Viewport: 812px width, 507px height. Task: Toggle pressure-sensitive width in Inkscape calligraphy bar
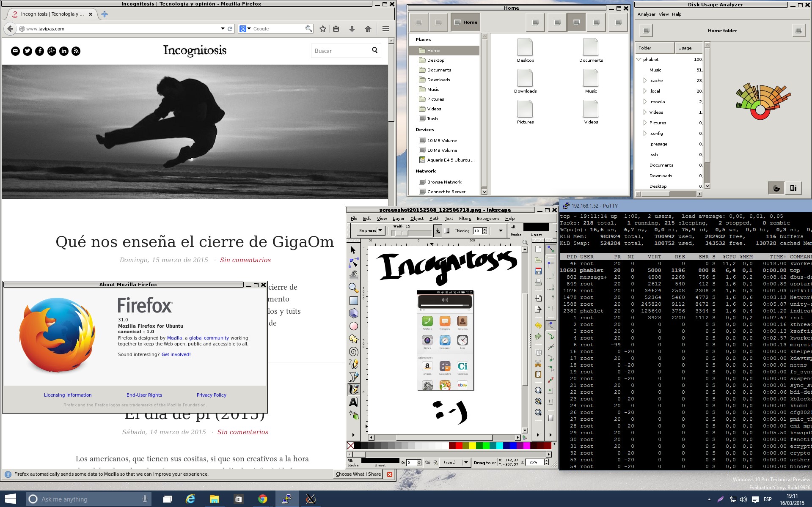click(x=438, y=230)
